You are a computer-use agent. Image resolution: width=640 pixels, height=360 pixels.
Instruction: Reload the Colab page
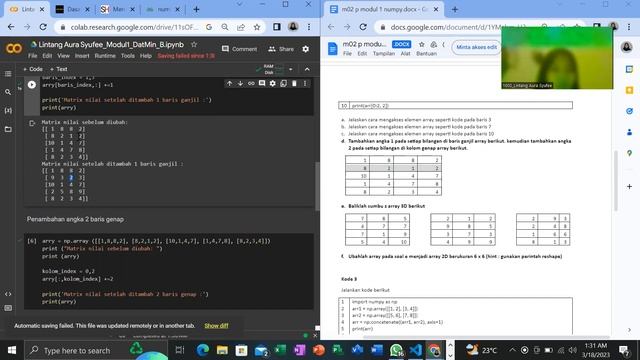point(43,27)
